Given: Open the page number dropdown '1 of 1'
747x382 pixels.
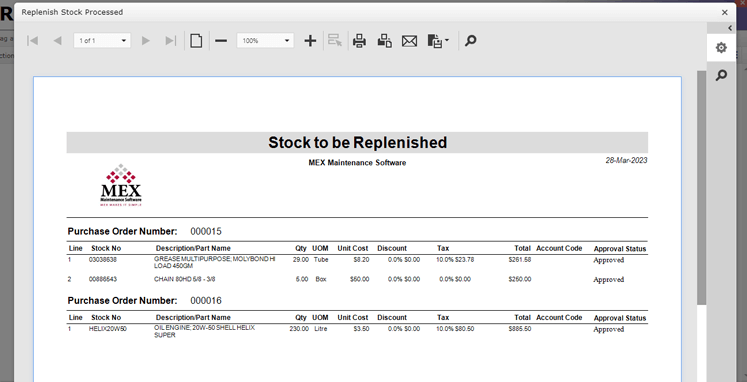Looking at the screenshot, I should [x=102, y=41].
